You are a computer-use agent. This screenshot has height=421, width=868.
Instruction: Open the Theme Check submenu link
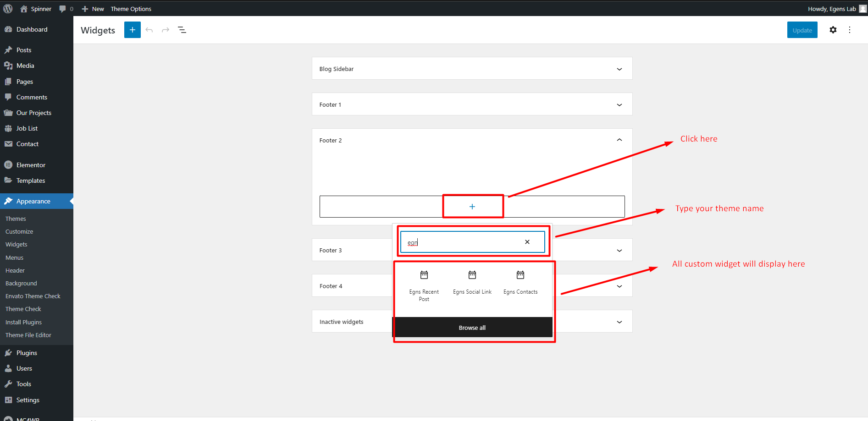tap(23, 309)
